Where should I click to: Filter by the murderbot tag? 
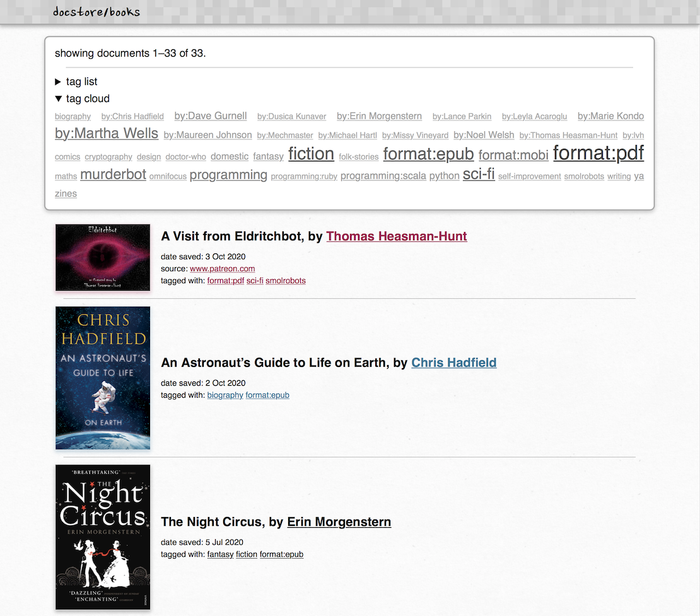tap(113, 174)
